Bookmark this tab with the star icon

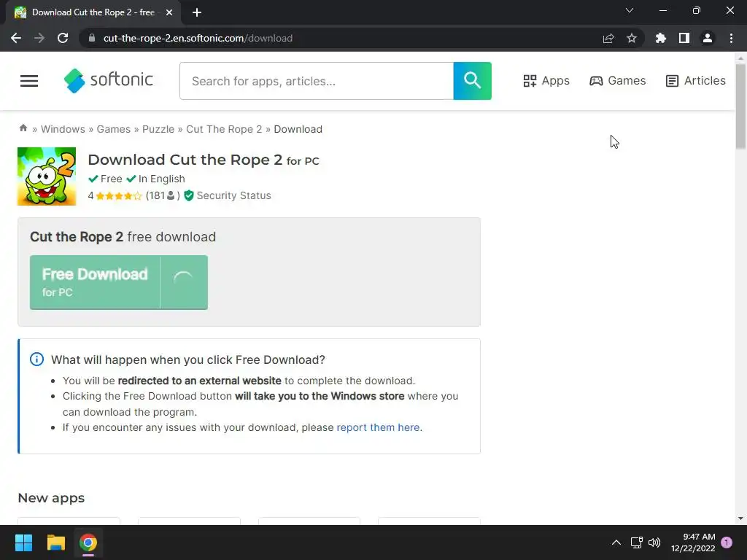pyautogui.click(x=632, y=38)
